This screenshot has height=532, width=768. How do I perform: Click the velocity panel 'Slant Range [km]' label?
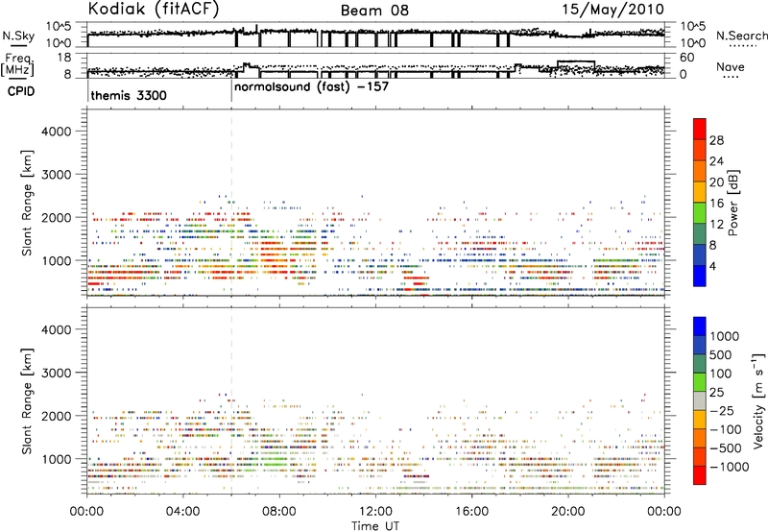point(27,400)
